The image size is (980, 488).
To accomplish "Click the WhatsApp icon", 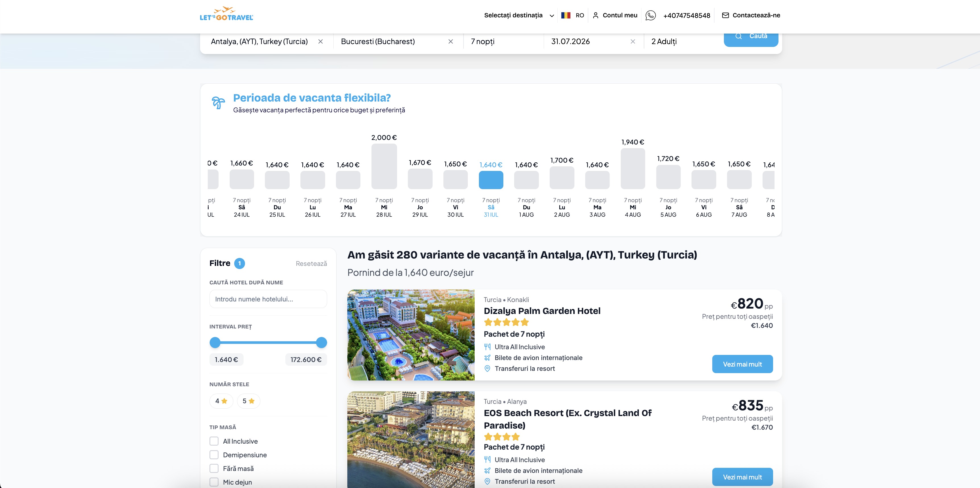I will pos(651,15).
